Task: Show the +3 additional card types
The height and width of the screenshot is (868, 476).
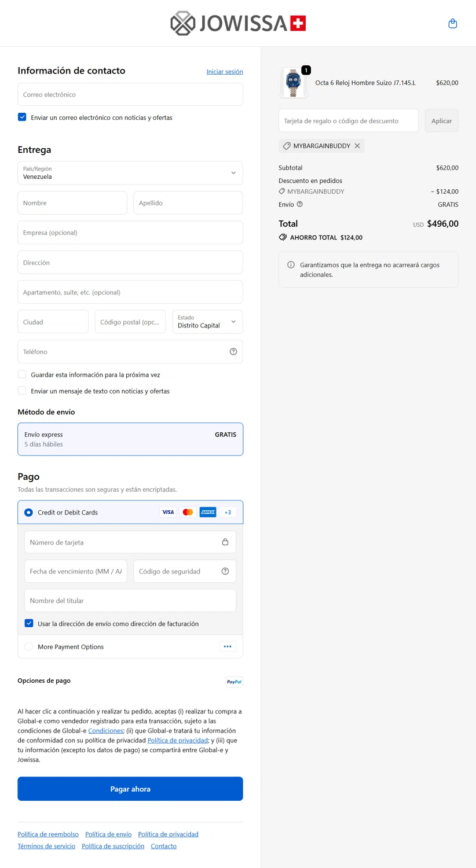Action: (x=228, y=512)
